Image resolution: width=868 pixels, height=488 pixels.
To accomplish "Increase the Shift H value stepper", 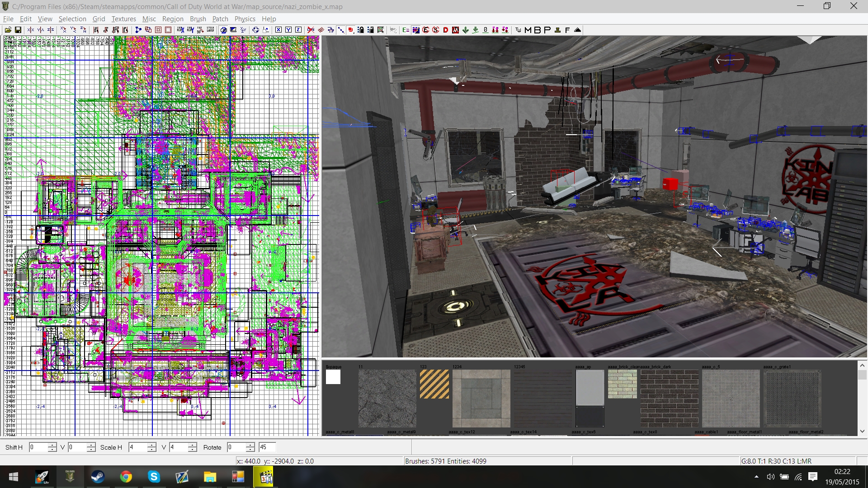I will click(x=52, y=445).
